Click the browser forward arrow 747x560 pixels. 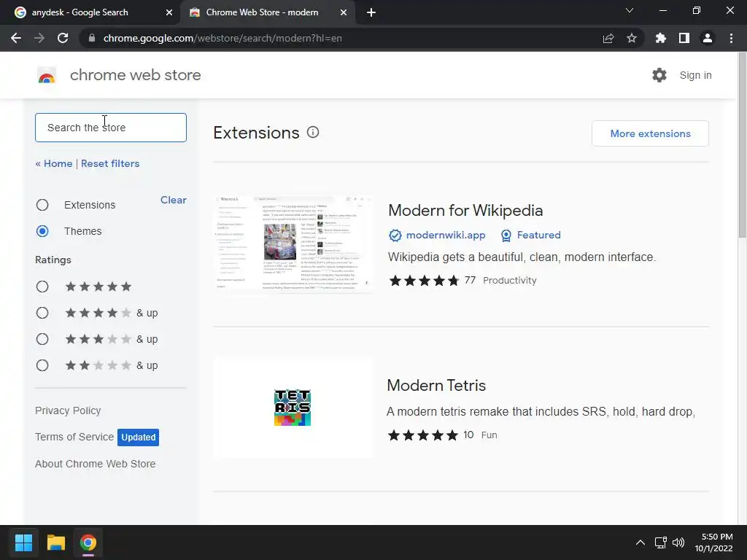click(x=39, y=38)
